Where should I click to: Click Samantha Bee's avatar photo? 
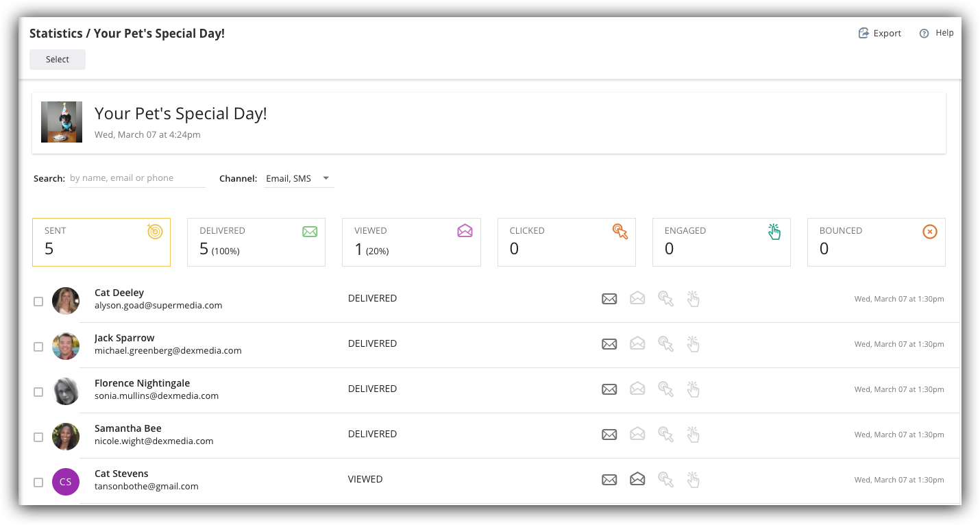66,437
